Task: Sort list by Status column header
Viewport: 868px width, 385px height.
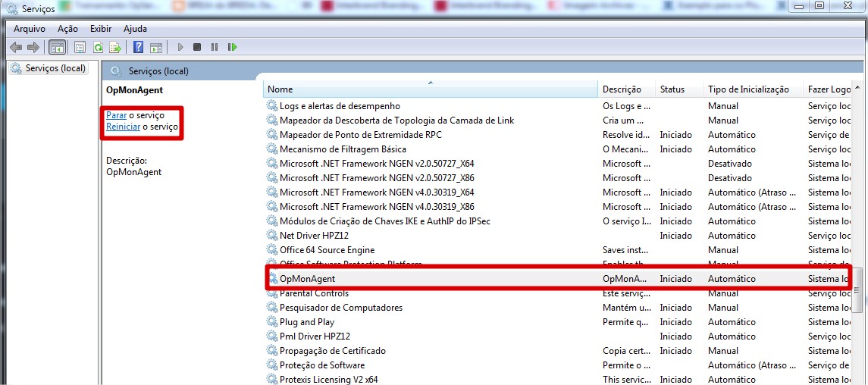Action: pos(672,89)
